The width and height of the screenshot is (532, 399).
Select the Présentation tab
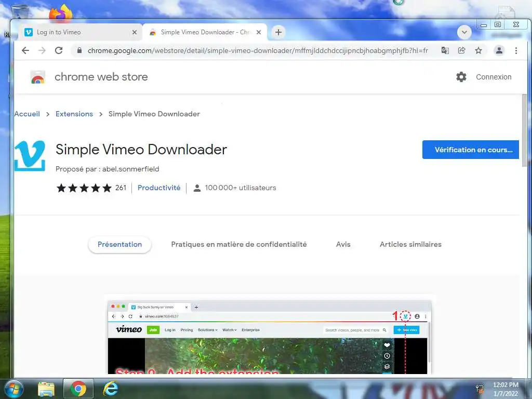point(120,244)
